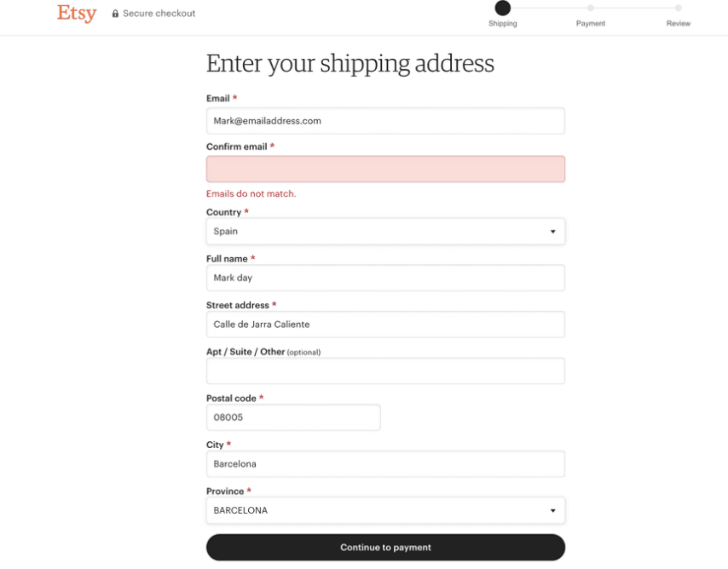Open the Country selection dropdown
This screenshot has height=569, width=728.
pyautogui.click(x=385, y=231)
